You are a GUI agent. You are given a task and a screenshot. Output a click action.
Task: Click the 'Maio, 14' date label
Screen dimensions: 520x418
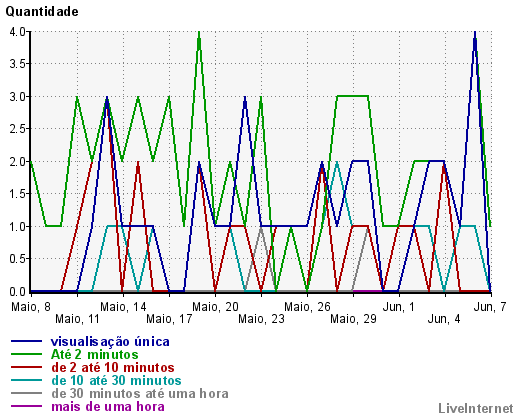[x=123, y=307]
